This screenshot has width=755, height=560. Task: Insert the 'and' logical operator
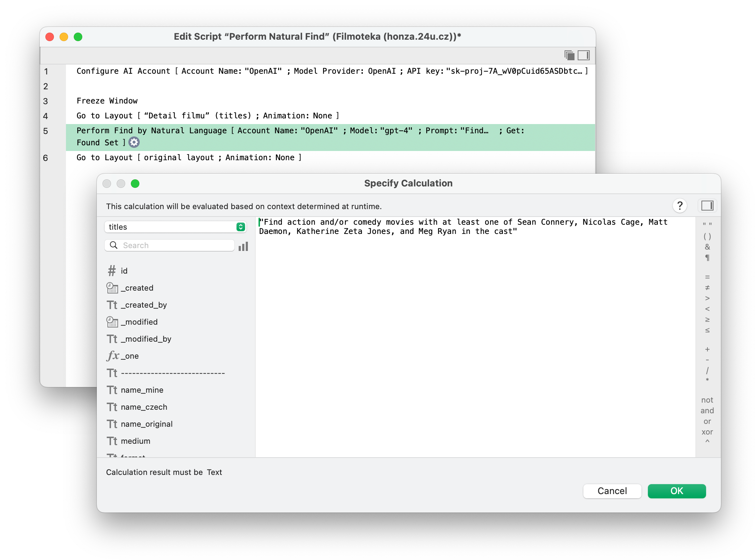pos(707,410)
